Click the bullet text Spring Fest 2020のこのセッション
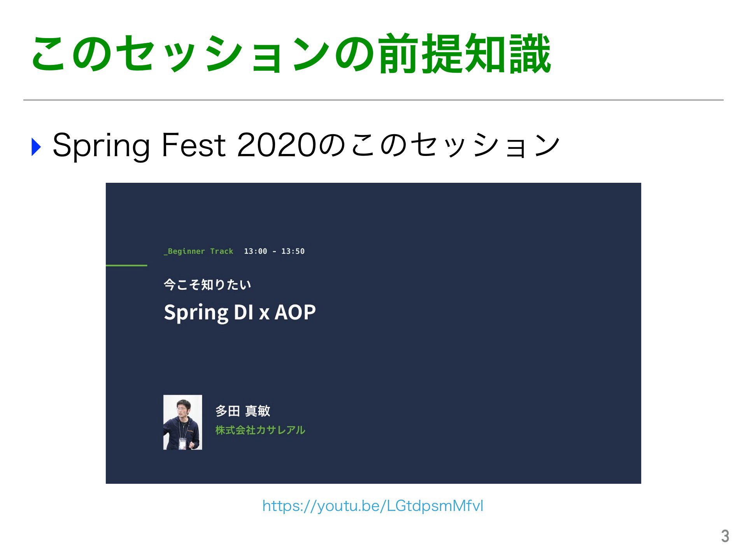 [306, 145]
